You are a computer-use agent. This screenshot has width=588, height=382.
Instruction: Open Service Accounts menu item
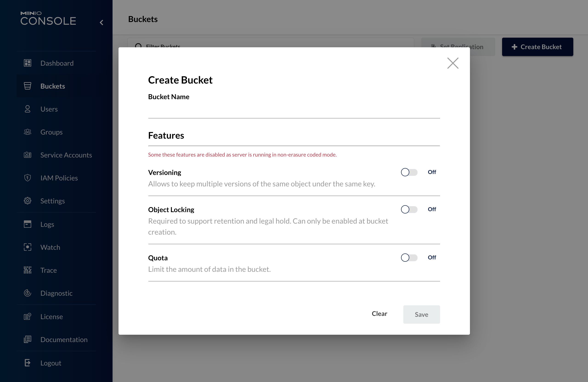66,155
